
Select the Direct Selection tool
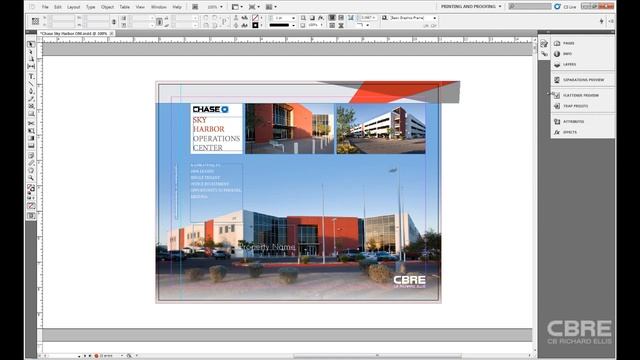[31, 52]
